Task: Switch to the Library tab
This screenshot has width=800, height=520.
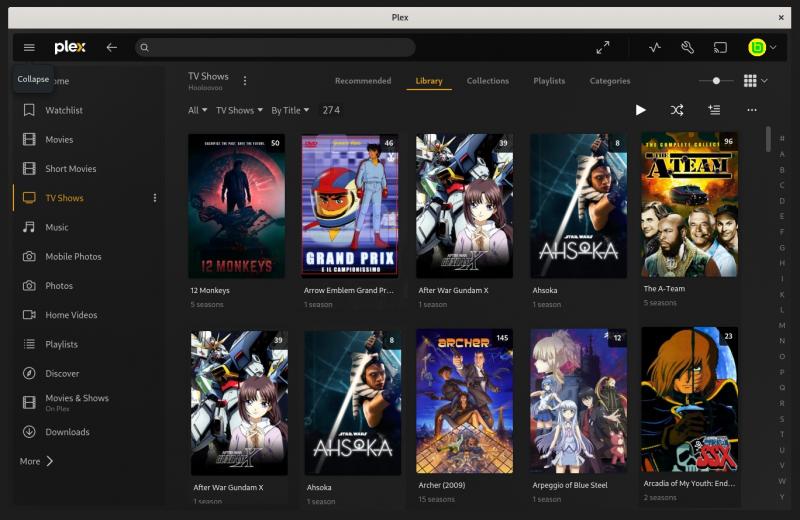Action: click(x=429, y=81)
